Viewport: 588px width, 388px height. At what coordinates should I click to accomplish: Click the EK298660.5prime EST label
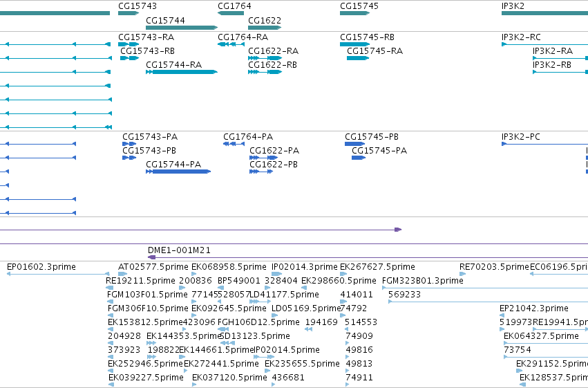coord(339,281)
